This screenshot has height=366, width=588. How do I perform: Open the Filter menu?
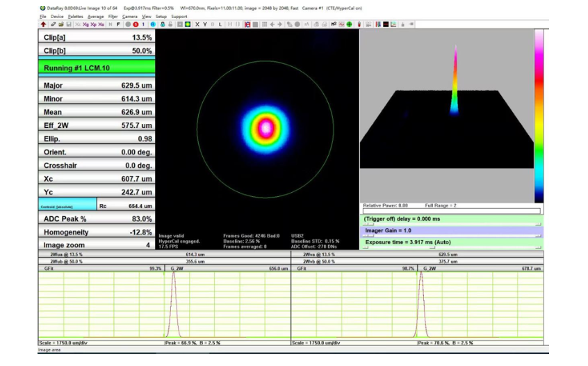point(113,16)
